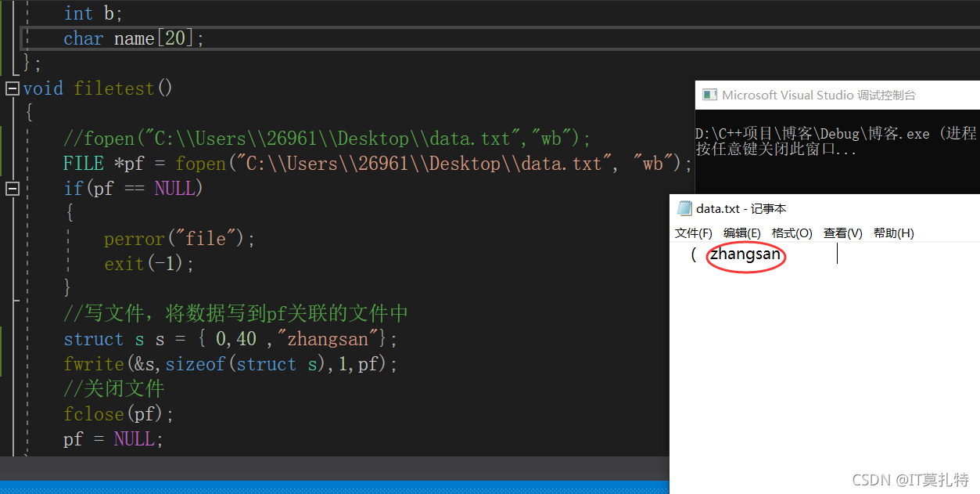Click the char name[20]; code line

coord(134,38)
